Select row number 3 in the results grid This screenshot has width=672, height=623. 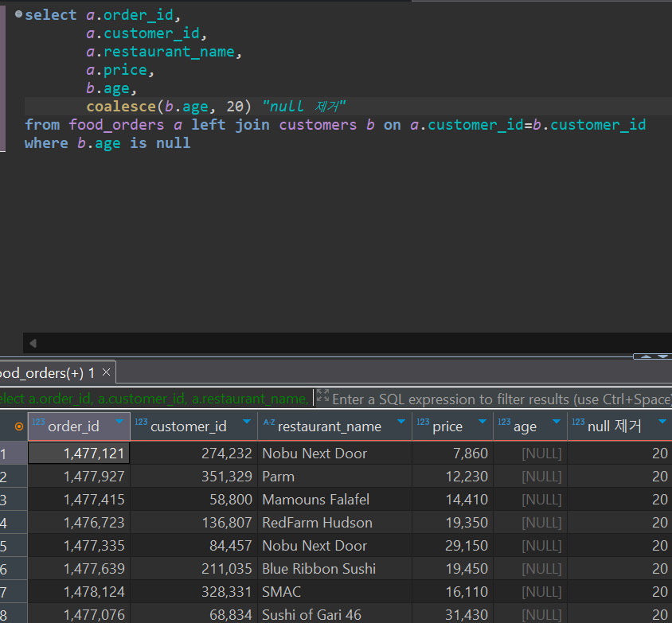tap(13, 499)
